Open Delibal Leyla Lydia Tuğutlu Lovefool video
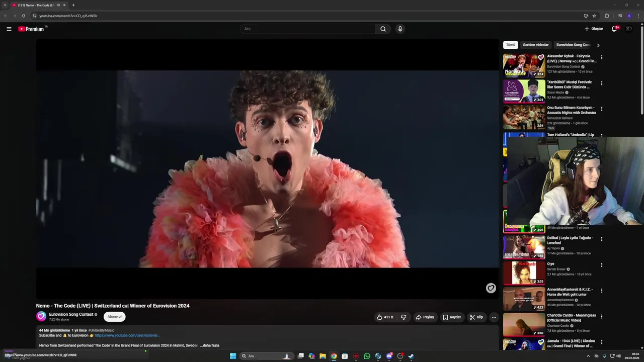Image resolution: width=644 pixels, height=362 pixels. click(x=524, y=246)
